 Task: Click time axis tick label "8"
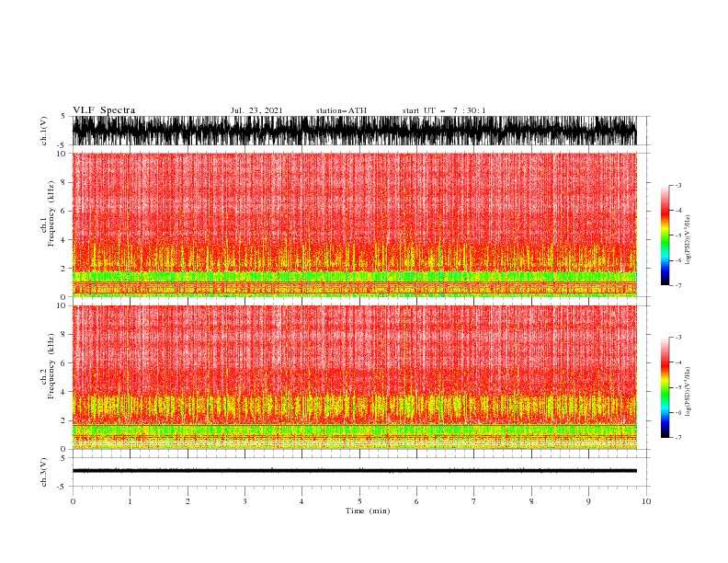click(531, 501)
